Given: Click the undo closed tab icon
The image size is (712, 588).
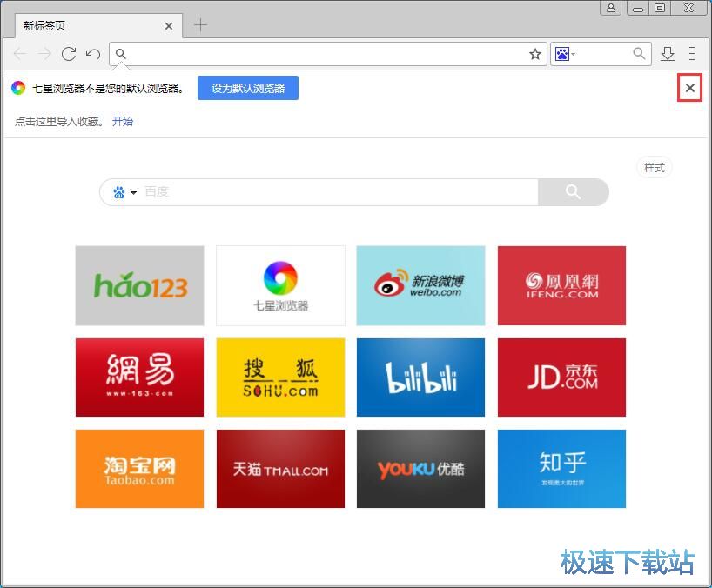Looking at the screenshot, I should pos(93,54).
